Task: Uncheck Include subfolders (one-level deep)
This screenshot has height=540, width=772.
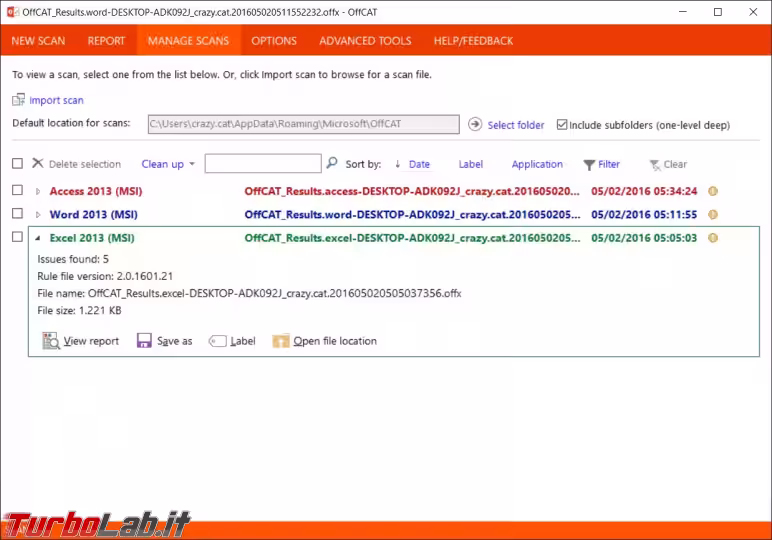Action: (562, 125)
